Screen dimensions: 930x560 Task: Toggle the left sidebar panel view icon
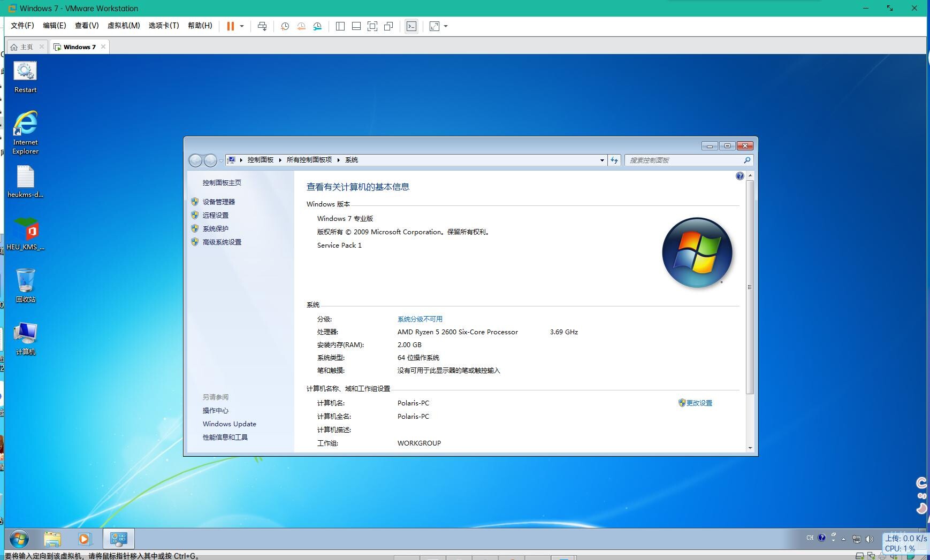coord(340,26)
